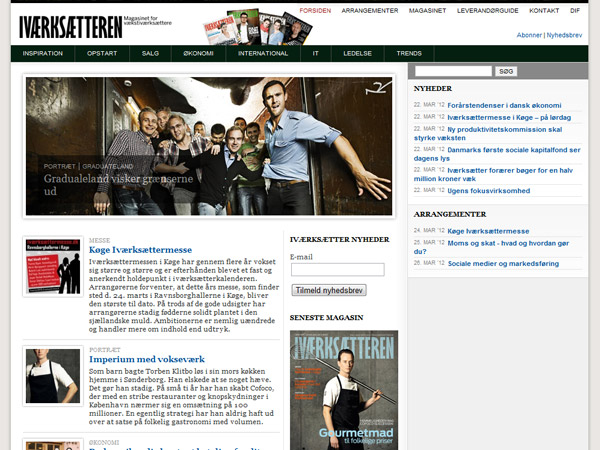Open ARRANGEMENTER in top menu
The height and width of the screenshot is (450, 600).
[x=370, y=11]
